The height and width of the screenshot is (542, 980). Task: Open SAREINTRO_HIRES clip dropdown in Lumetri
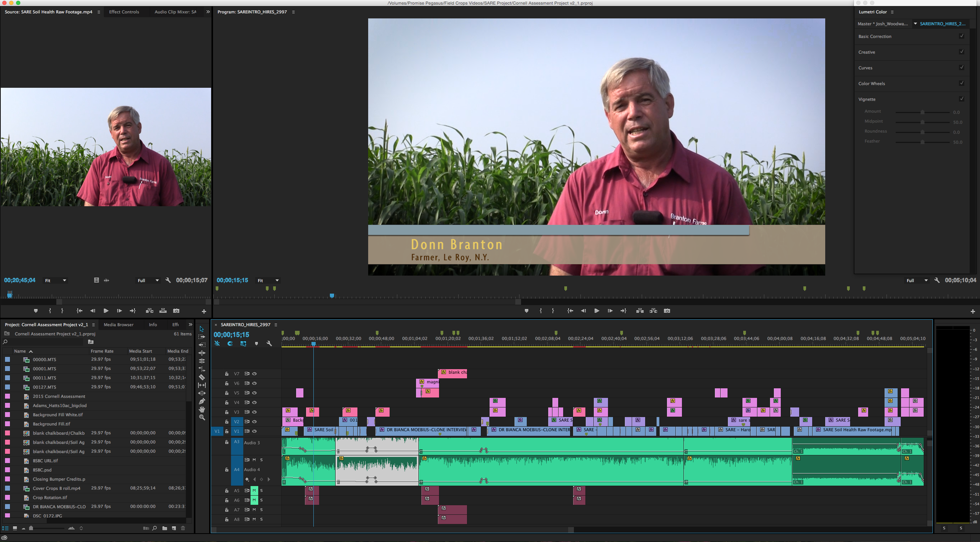tap(915, 24)
